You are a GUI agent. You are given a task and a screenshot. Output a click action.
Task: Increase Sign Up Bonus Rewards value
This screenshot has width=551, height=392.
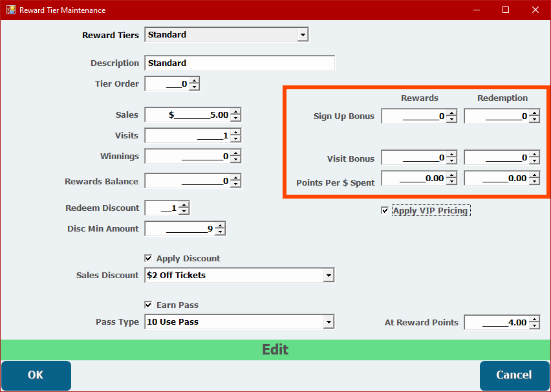pyautogui.click(x=451, y=113)
